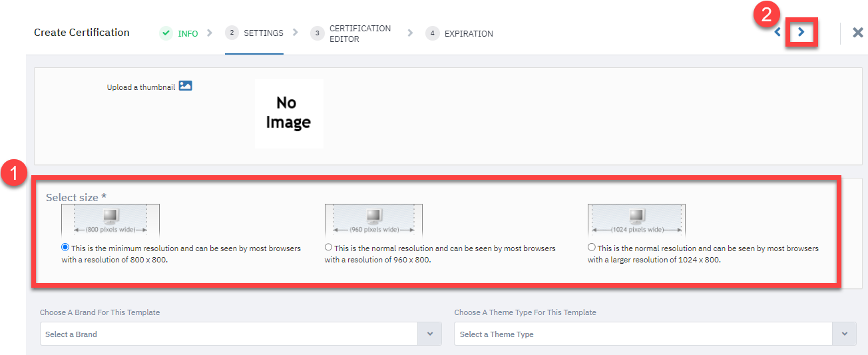Choose the 1024 x 800 resolution radio button

coord(591,247)
